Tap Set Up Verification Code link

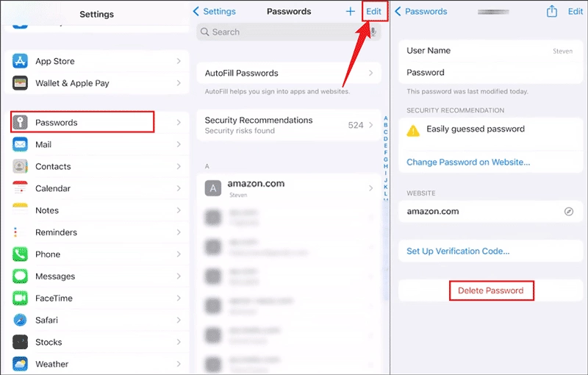pos(458,251)
